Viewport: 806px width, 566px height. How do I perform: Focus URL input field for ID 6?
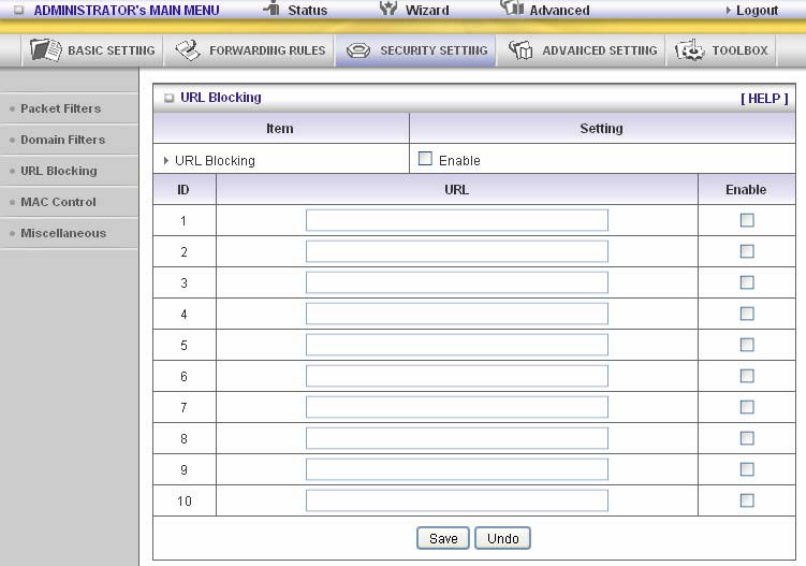point(457,376)
